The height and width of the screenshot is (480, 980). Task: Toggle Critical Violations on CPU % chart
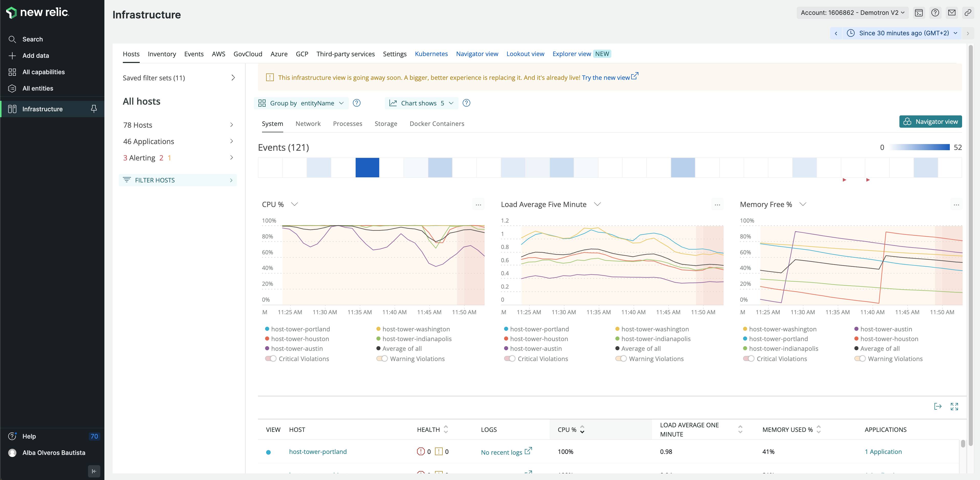[271, 359]
